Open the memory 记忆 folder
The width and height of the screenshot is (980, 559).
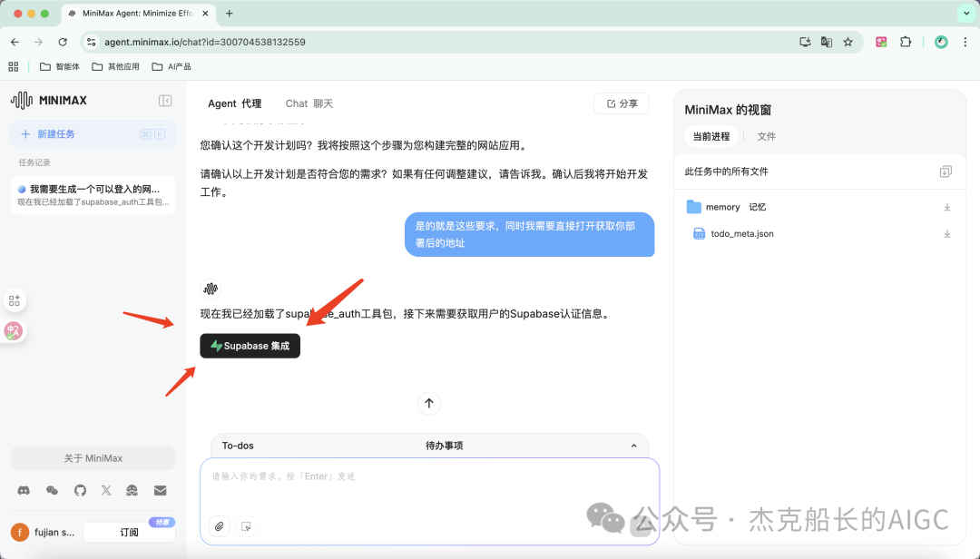(726, 207)
